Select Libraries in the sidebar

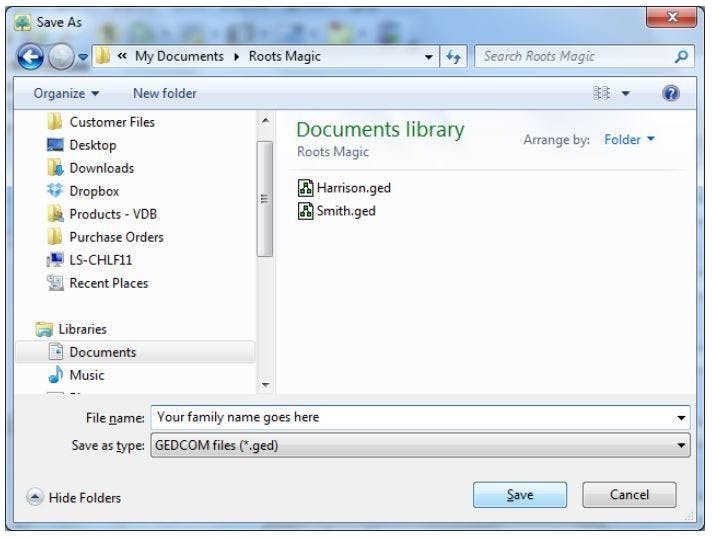click(83, 329)
